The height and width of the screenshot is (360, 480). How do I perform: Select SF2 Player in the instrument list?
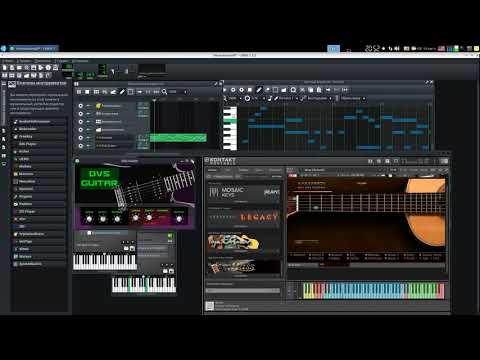tap(39, 211)
